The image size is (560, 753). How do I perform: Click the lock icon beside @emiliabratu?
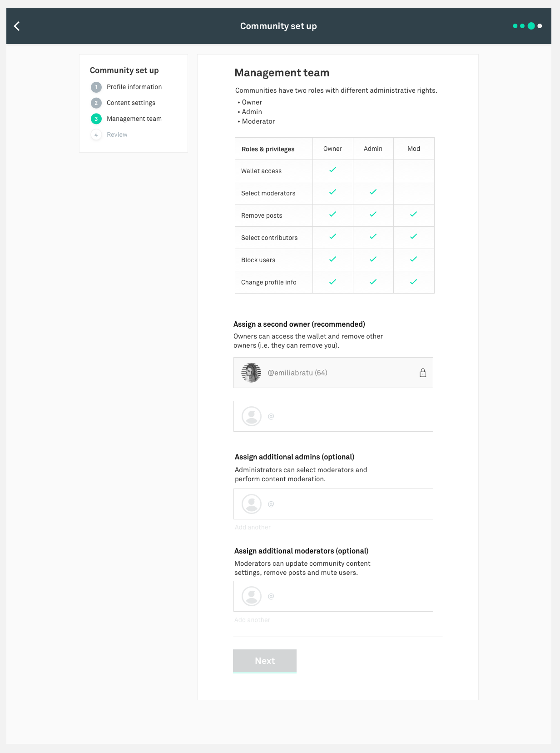(x=423, y=373)
